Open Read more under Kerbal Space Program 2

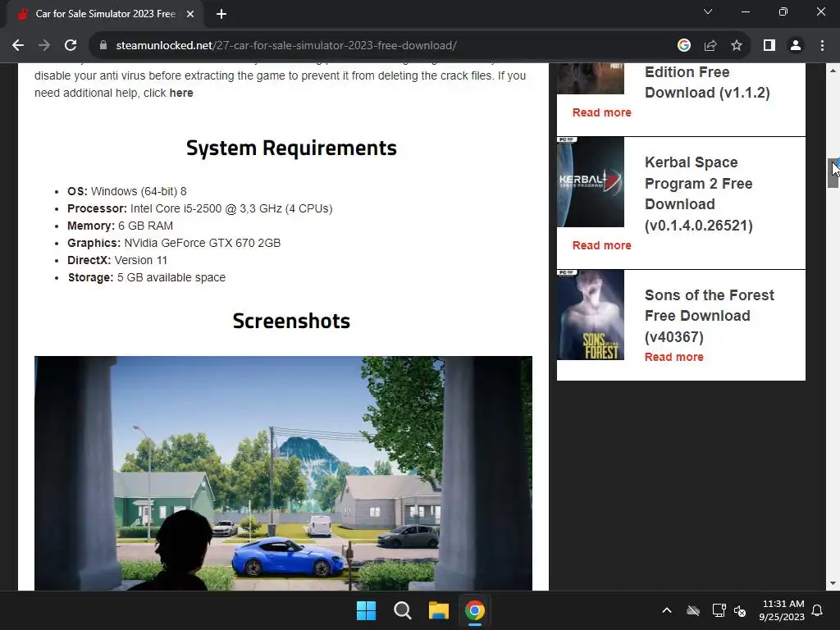click(601, 245)
